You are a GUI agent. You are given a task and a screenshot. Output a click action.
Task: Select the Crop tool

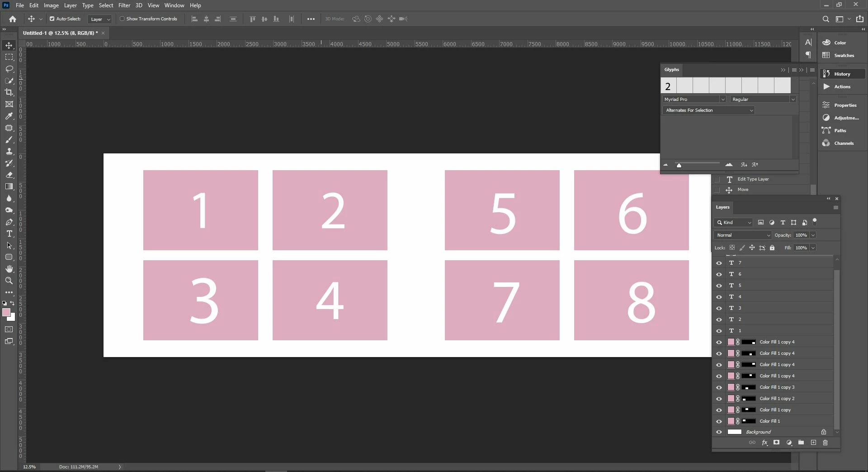tap(9, 92)
